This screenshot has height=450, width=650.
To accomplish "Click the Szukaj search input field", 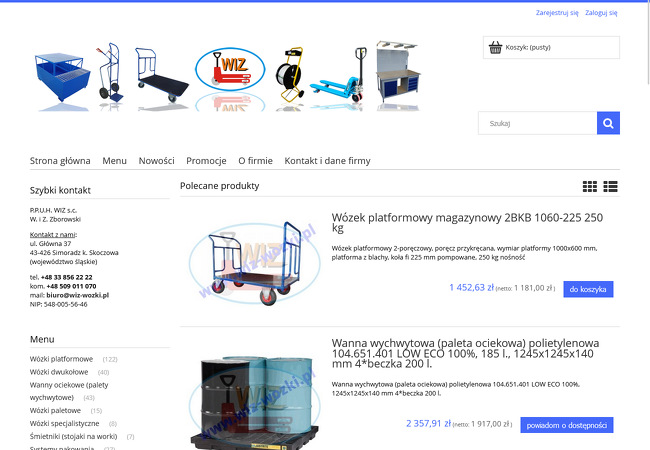I will coord(538,123).
